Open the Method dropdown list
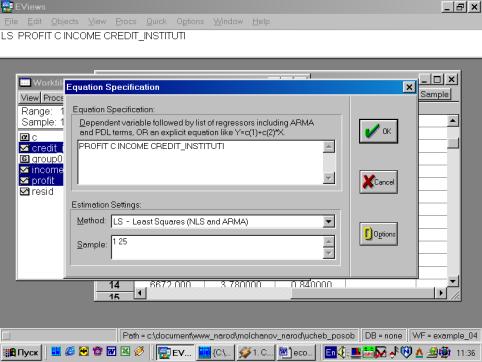Image resolution: width=482 pixels, height=362 pixels. (x=328, y=222)
